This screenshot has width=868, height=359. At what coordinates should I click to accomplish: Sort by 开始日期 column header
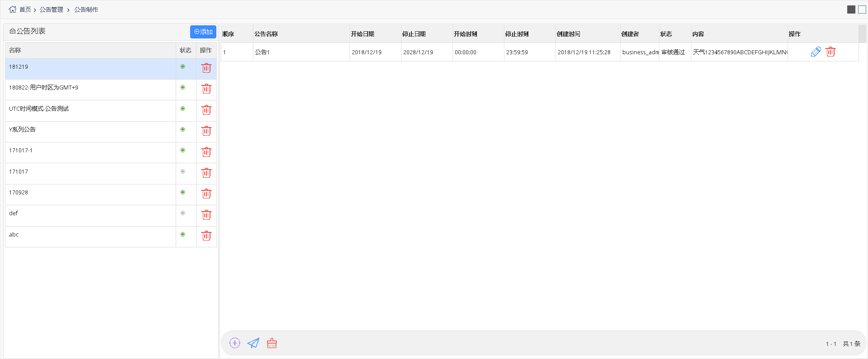point(363,34)
